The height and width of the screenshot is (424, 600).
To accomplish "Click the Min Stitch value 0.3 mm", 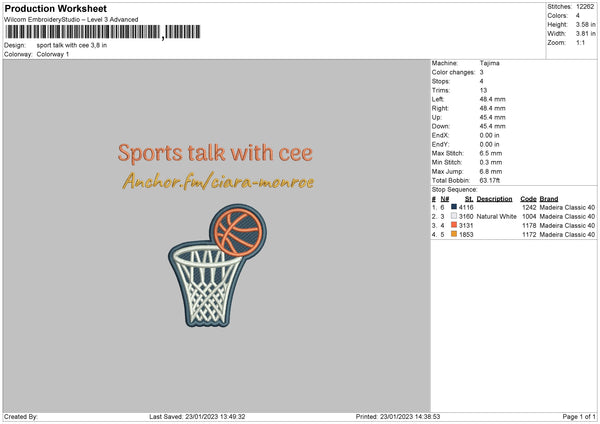I will point(491,162).
